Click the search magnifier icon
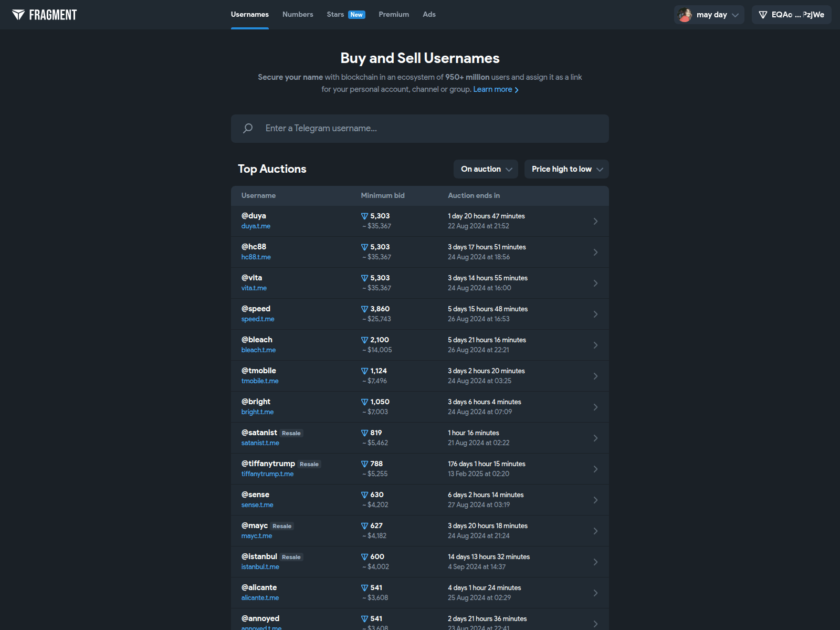Viewport: 840px width, 630px height. [248, 128]
